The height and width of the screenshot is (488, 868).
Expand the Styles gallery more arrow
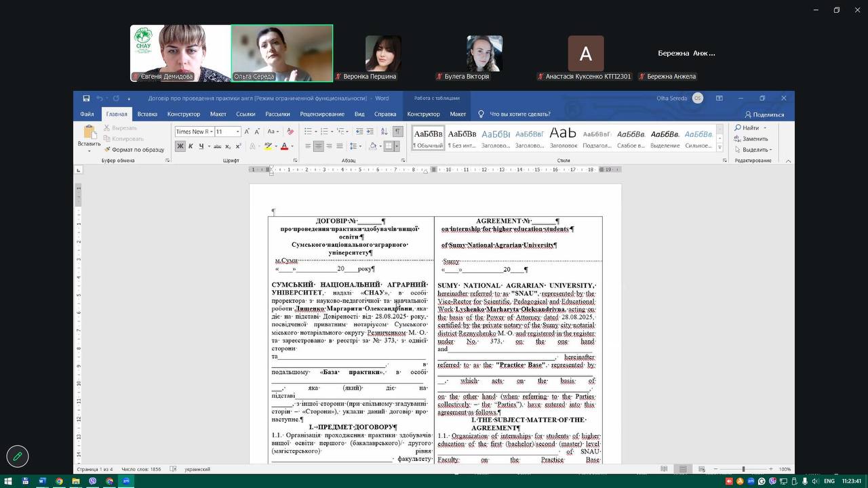(719, 147)
